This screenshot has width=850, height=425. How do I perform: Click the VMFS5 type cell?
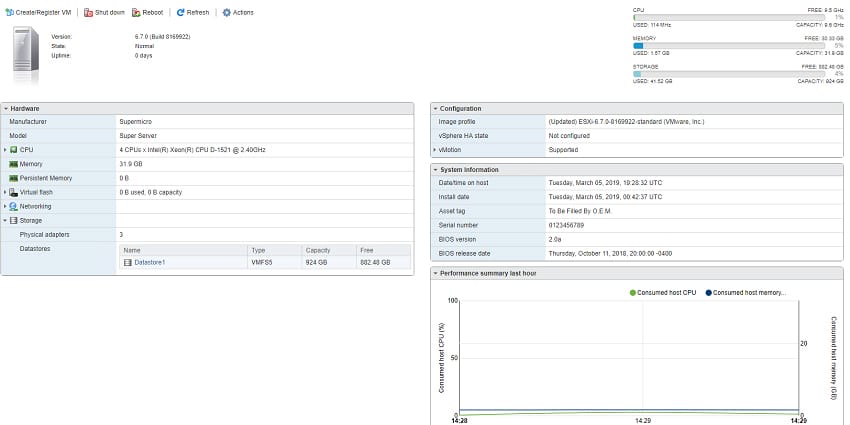pos(261,262)
